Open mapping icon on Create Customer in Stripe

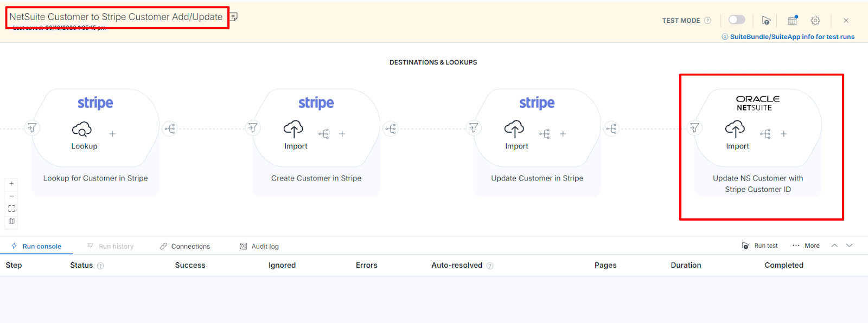pyautogui.click(x=324, y=134)
